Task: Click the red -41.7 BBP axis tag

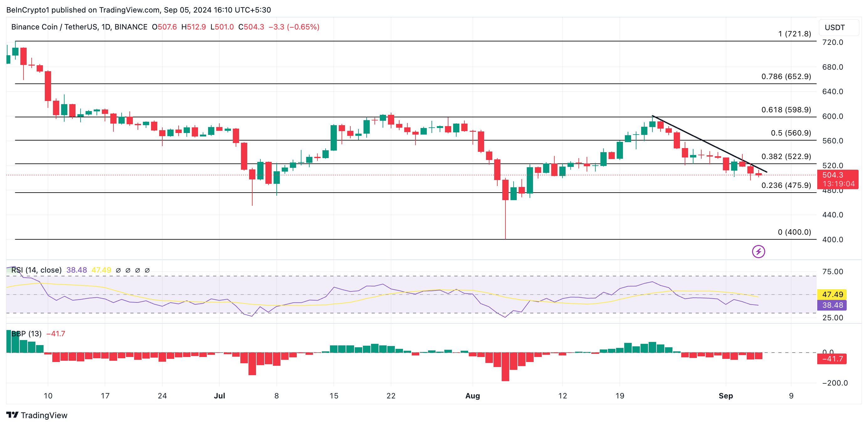Action: (832, 359)
